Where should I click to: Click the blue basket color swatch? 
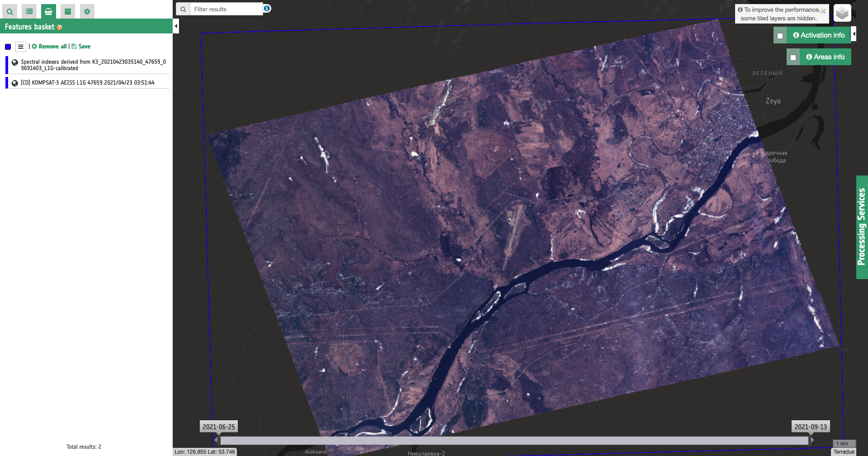[8, 47]
